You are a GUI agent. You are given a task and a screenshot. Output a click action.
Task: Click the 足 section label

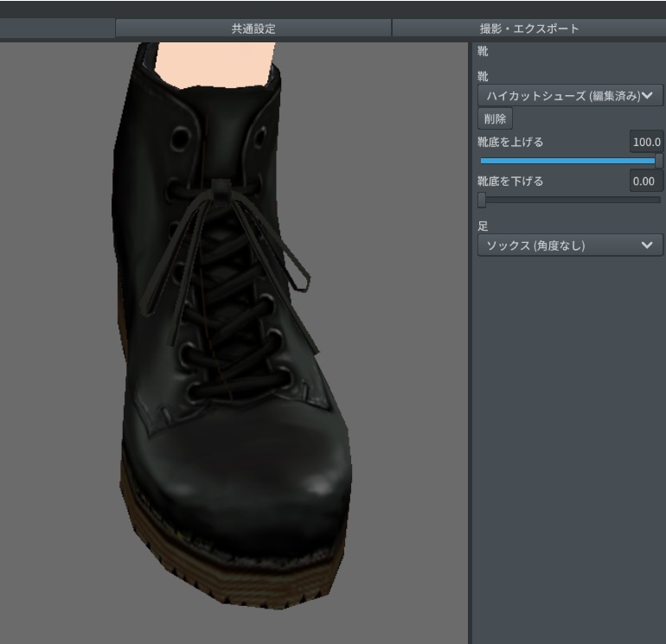pyautogui.click(x=483, y=226)
